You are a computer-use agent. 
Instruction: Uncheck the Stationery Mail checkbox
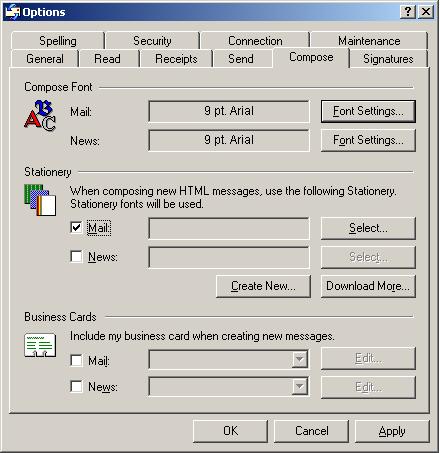coord(76,228)
